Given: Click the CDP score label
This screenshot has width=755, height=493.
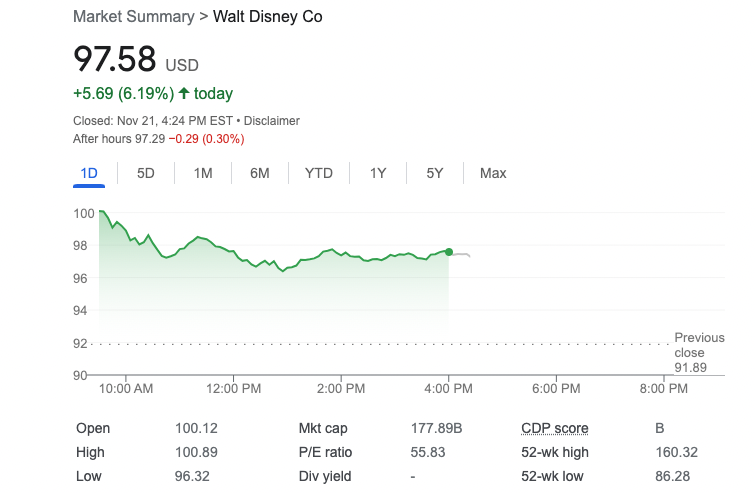Looking at the screenshot, I should coord(555,428).
